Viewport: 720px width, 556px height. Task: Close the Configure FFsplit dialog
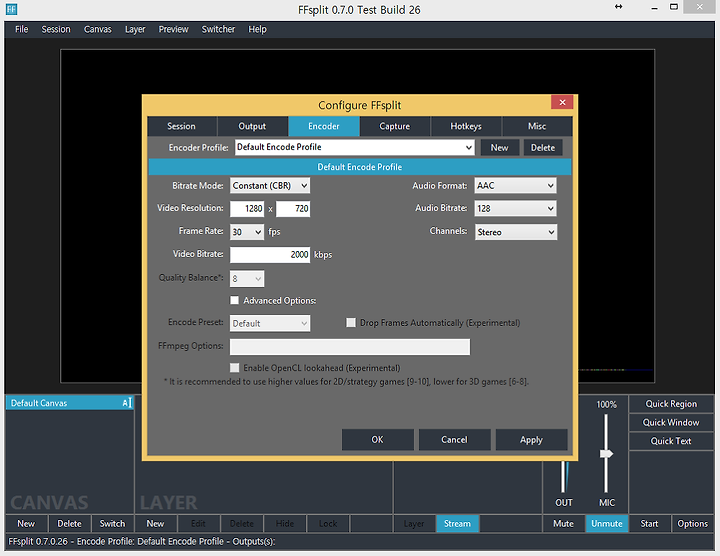tap(562, 102)
